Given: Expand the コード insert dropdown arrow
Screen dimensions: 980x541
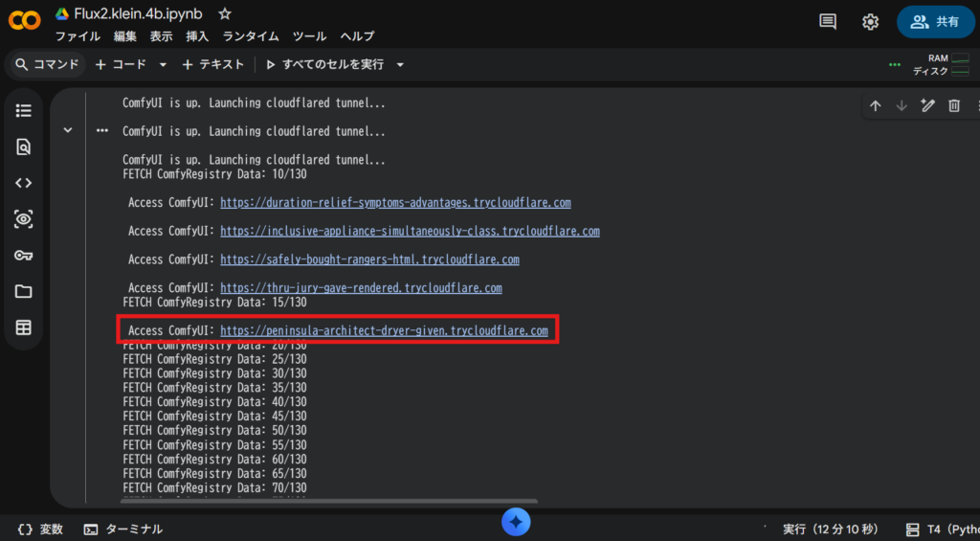Looking at the screenshot, I should point(163,65).
